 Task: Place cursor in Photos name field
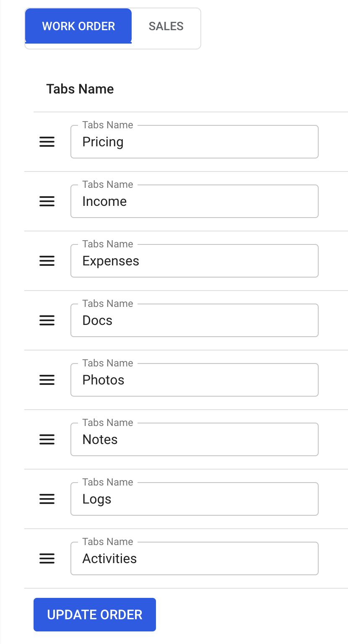(x=194, y=380)
